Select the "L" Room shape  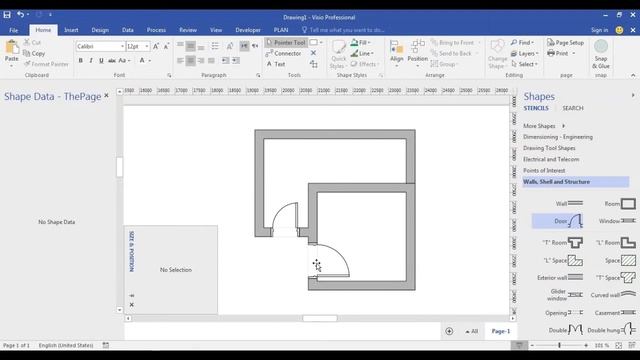click(x=615, y=242)
